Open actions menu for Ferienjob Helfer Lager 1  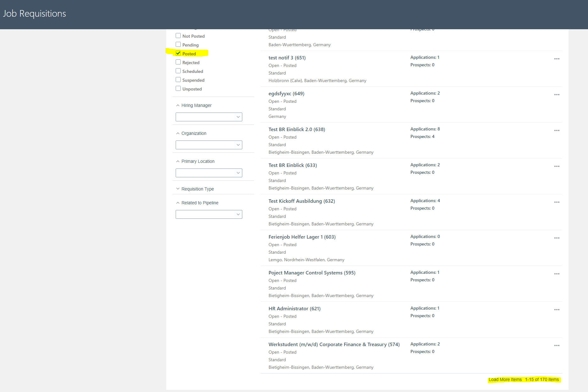pyautogui.click(x=557, y=238)
